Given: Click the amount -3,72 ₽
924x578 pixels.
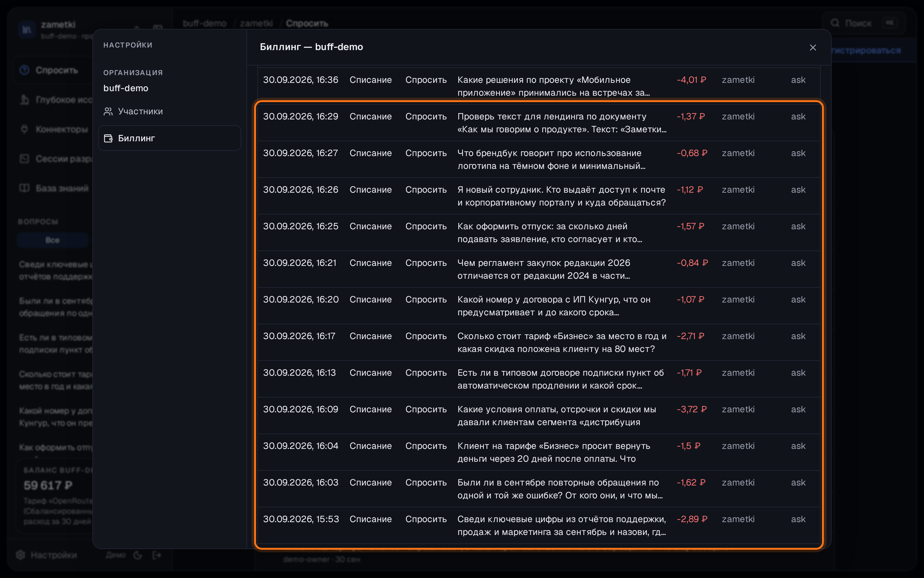Looking at the screenshot, I should coord(691,409).
